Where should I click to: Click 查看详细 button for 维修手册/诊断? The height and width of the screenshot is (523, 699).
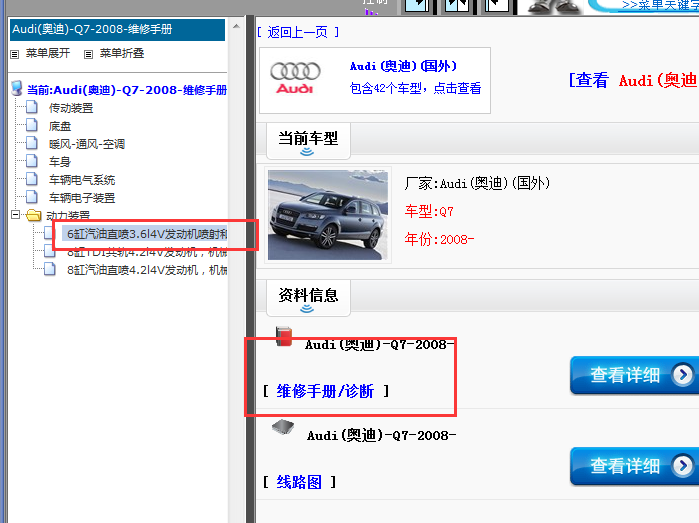[x=634, y=375]
